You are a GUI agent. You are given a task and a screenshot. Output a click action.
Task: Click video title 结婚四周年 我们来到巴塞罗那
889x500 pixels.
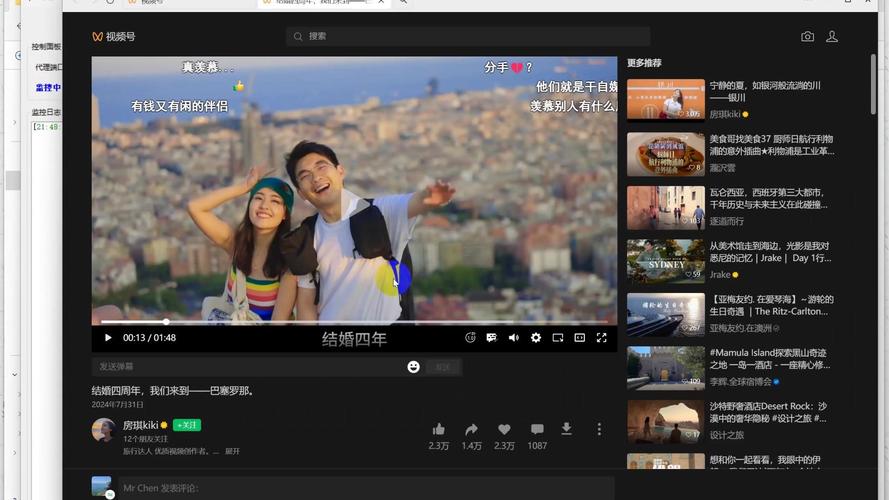173,391
